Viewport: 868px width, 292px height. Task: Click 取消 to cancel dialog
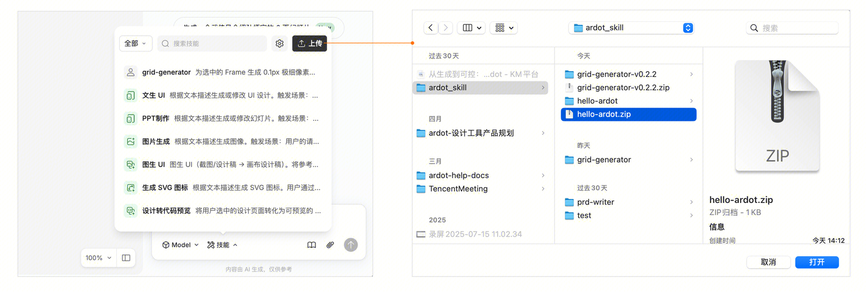768,262
